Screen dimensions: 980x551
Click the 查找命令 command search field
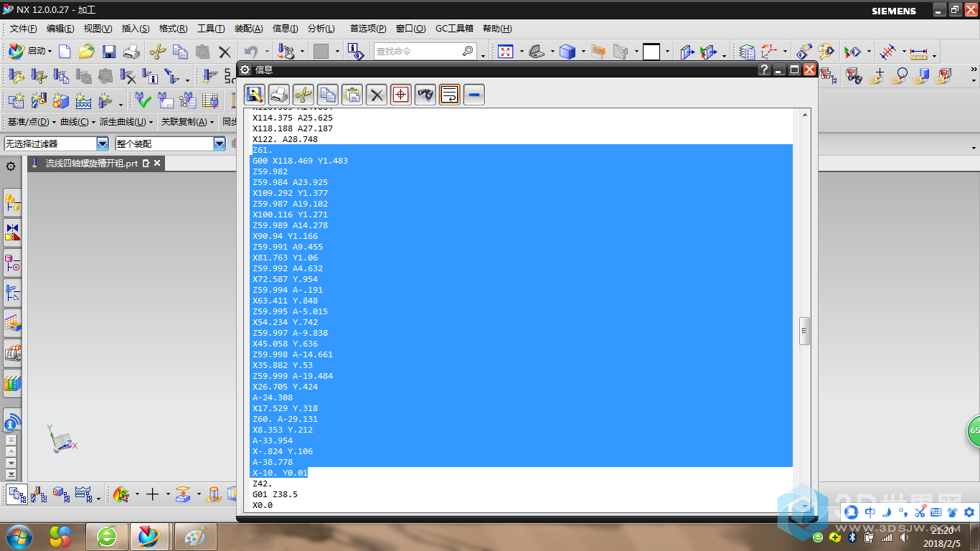click(x=425, y=51)
